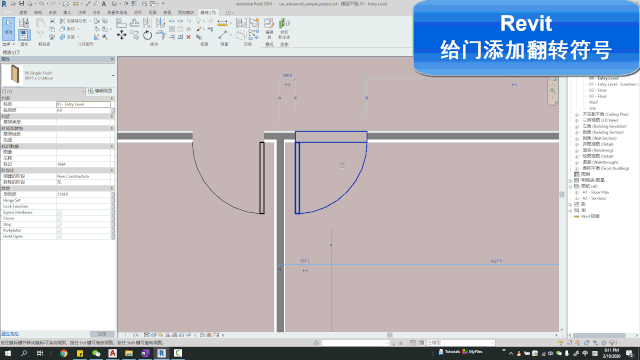Open the Windows Start menu

pos(8,353)
